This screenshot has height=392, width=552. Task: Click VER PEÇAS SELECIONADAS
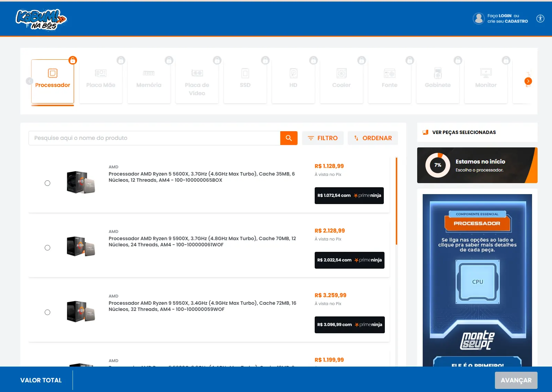pyautogui.click(x=464, y=132)
